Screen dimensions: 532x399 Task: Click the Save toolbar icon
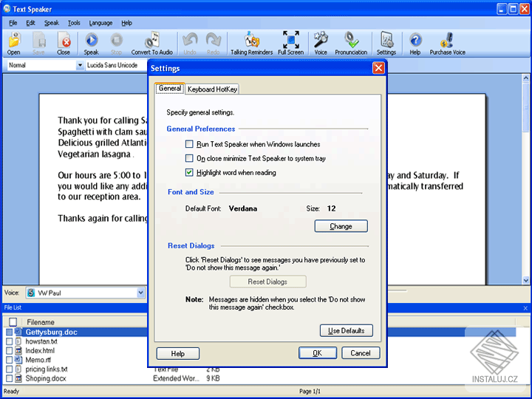[x=38, y=43]
